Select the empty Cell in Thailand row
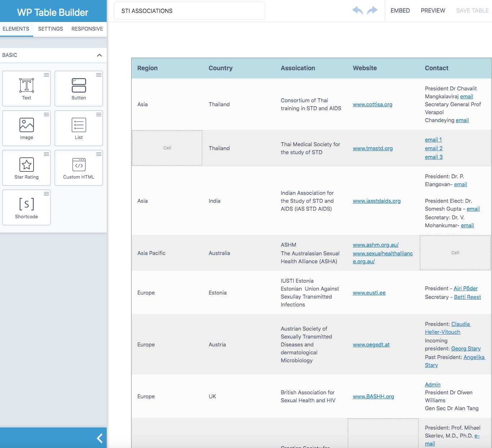This screenshot has width=492, height=448. (167, 148)
